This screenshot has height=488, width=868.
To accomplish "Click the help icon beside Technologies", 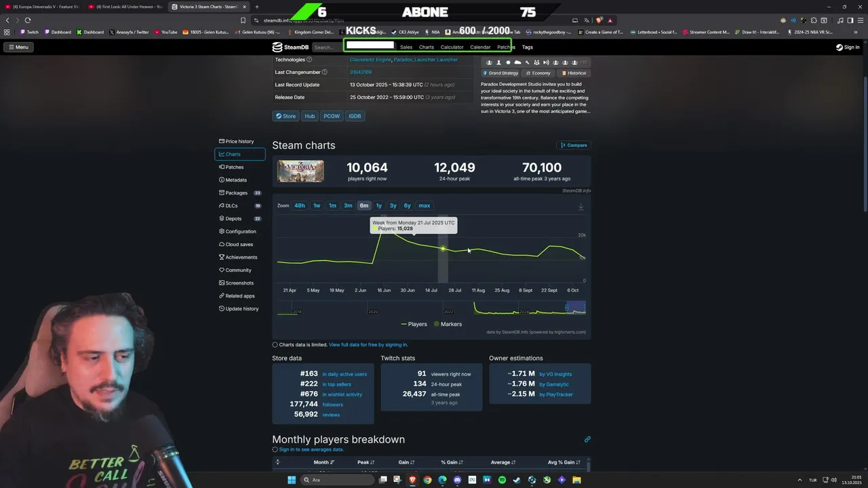I will (309, 60).
